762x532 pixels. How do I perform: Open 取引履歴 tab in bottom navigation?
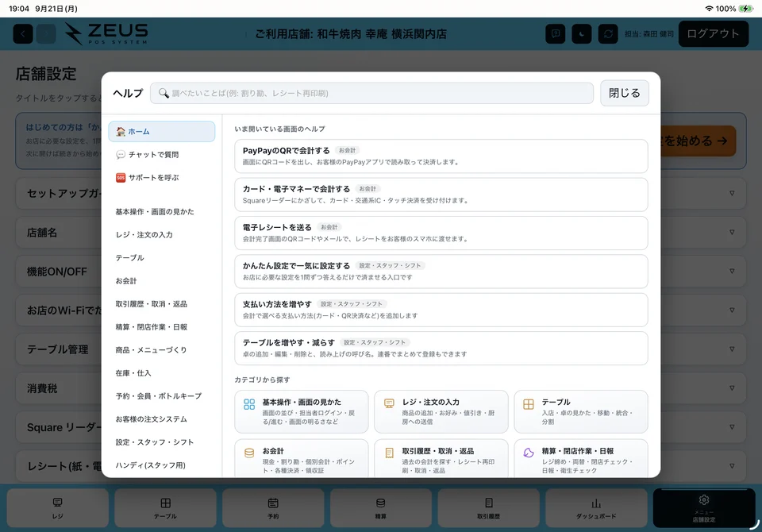(489, 508)
